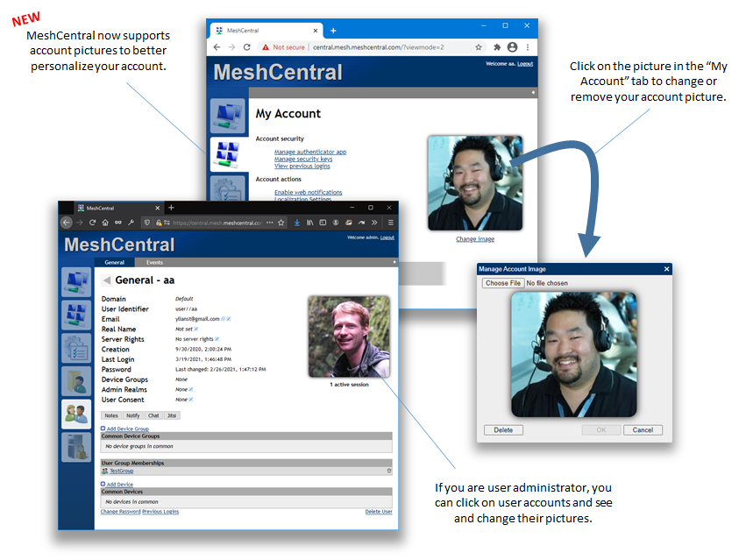
Task: Edit User Consent pencil icon
Action: tap(191, 400)
